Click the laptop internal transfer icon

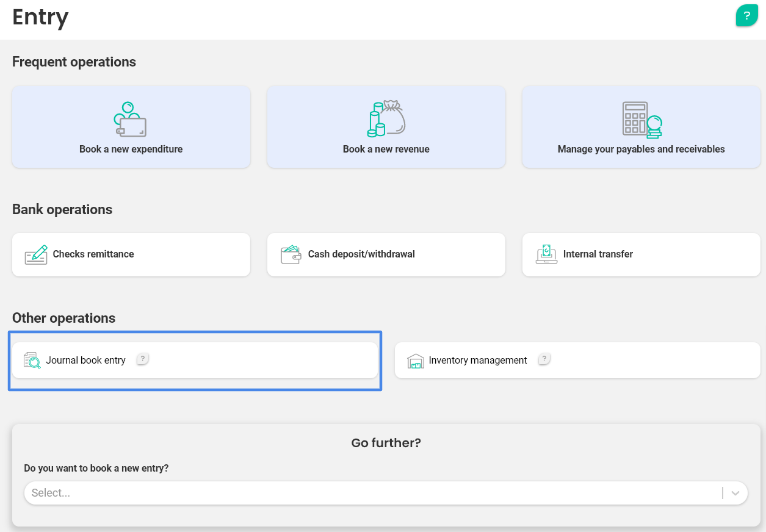[x=546, y=254]
